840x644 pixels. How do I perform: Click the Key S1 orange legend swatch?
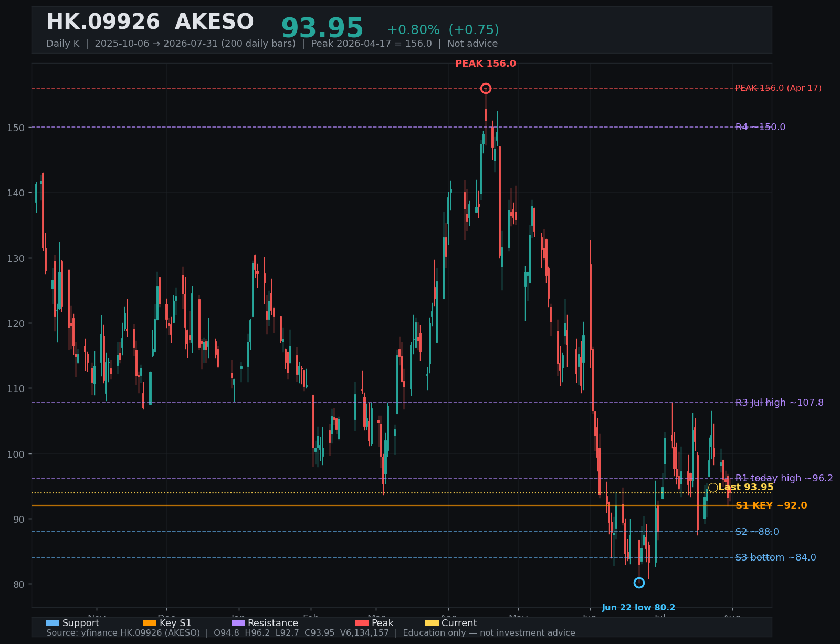150,623
